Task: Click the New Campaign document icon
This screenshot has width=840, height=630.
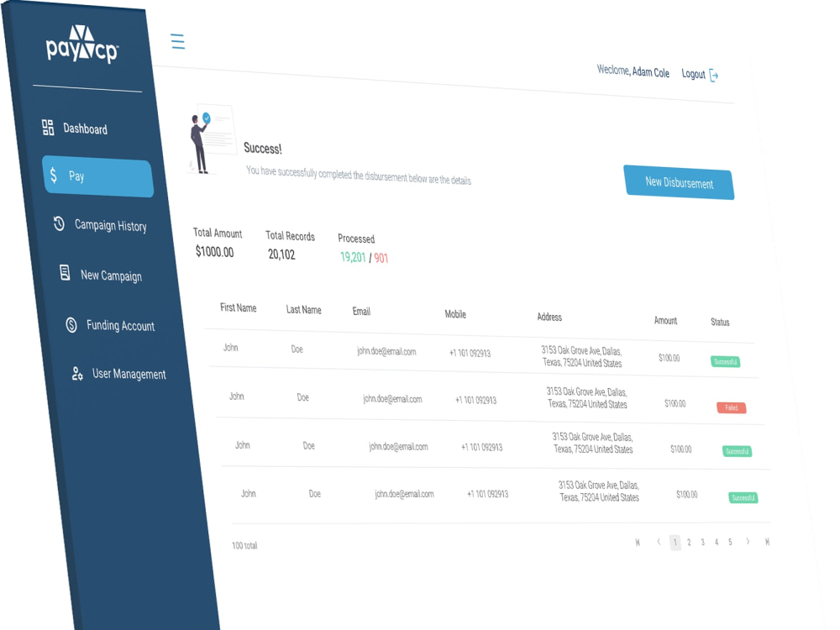Action: 65,273
